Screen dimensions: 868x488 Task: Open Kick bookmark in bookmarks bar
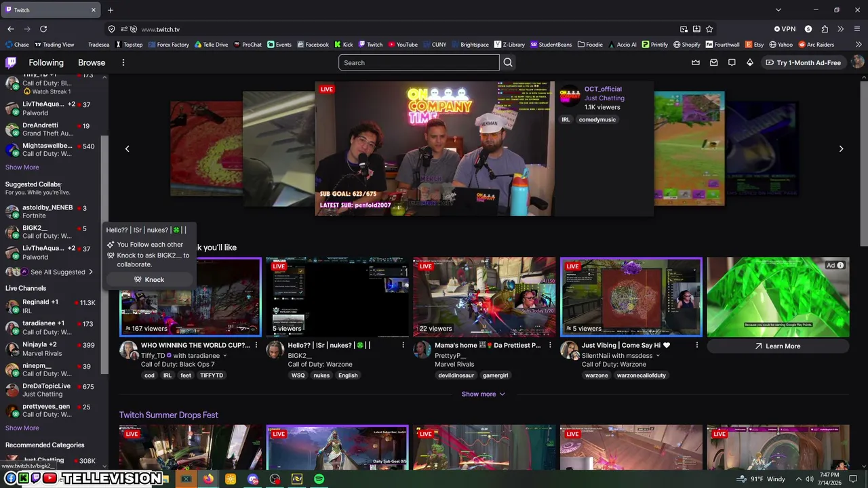pyautogui.click(x=343, y=45)
